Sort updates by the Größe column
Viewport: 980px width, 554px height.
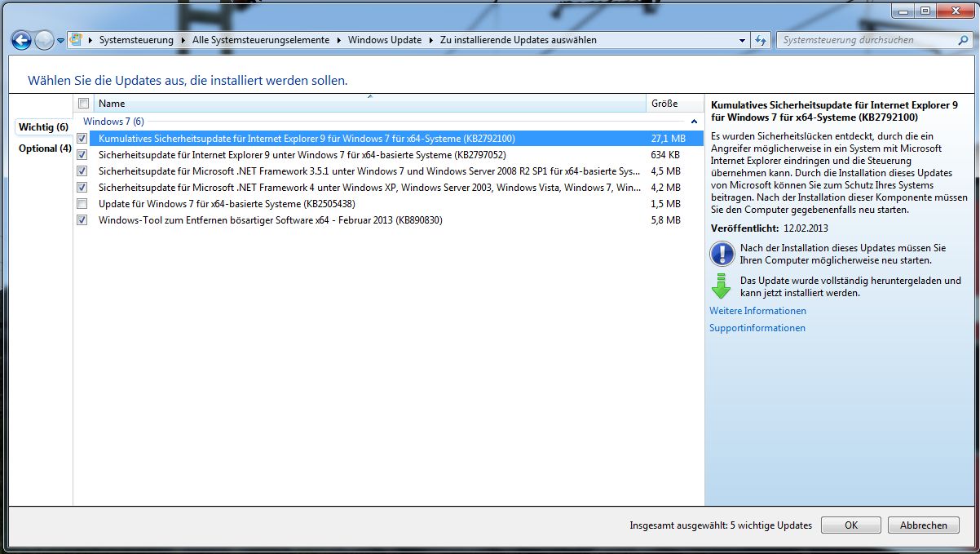tap(673, 104)
